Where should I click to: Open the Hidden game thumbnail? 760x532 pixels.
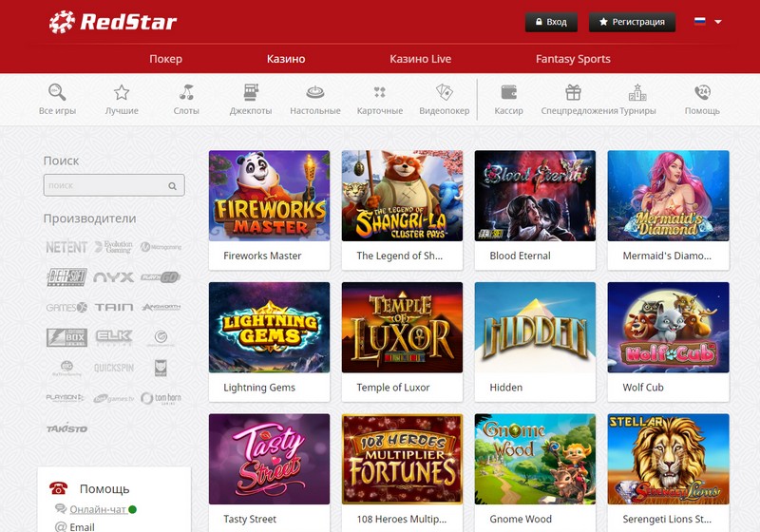click(535, 327)
